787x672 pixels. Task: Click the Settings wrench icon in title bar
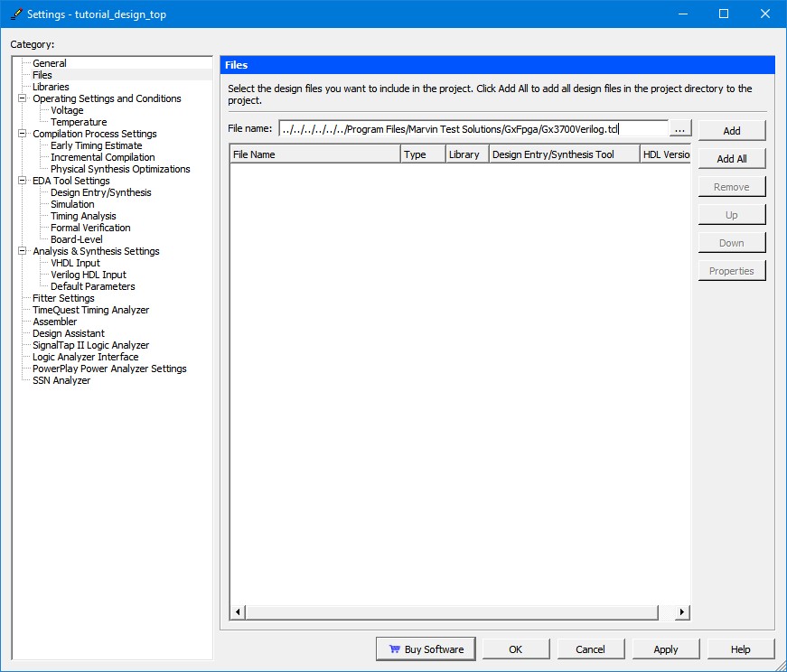click(x=15, y=14)
